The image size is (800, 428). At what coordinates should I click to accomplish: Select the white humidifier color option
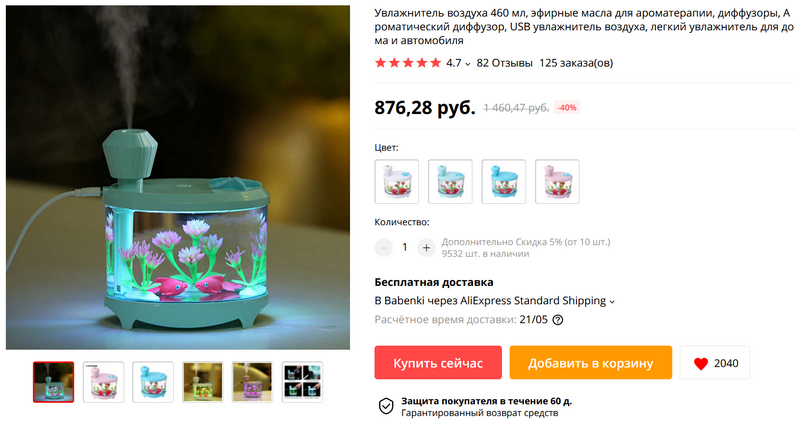(x=397, y=182)
